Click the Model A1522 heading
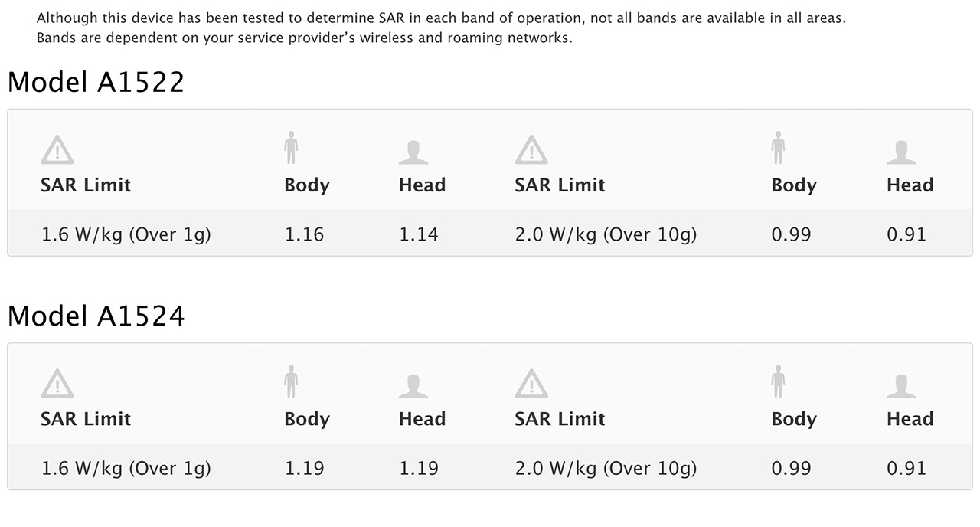This screenshot has width=980, height=527. pos(96,82)
